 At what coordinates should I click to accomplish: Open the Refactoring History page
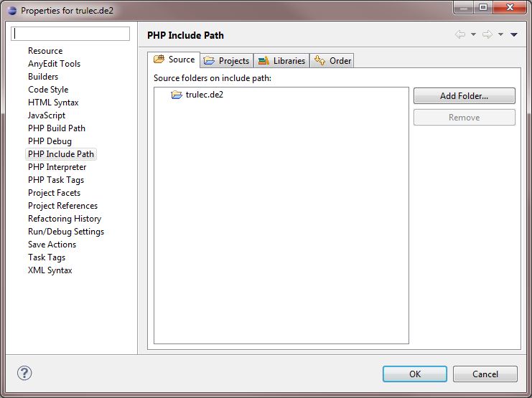[65, 218]
